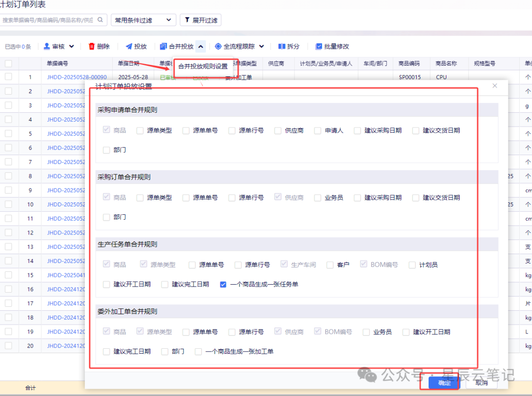532x396 pixels.
Task: Click the 规格型号 column header
Action: coord(485,64)
